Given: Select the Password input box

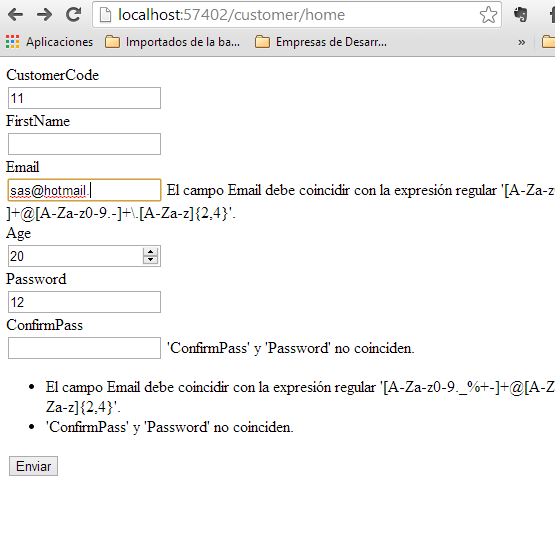Looking at the screenshot, I should tap(84, 302).
